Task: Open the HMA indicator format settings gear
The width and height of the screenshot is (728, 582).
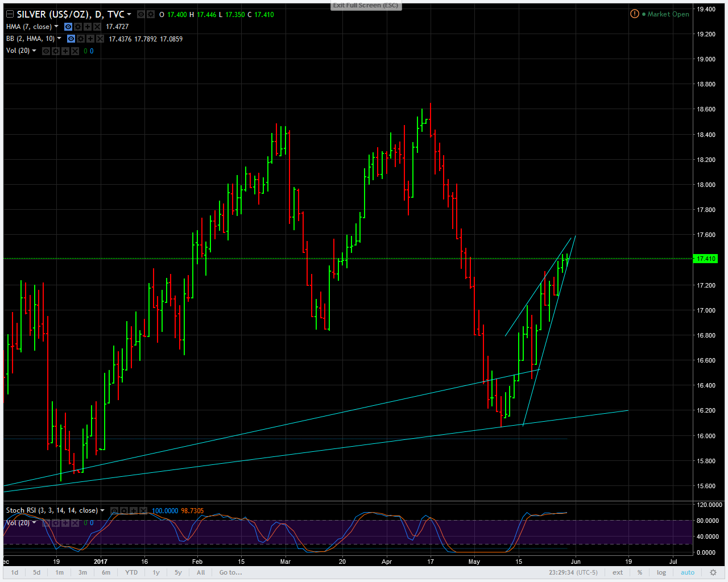Action: click(78, 27)
